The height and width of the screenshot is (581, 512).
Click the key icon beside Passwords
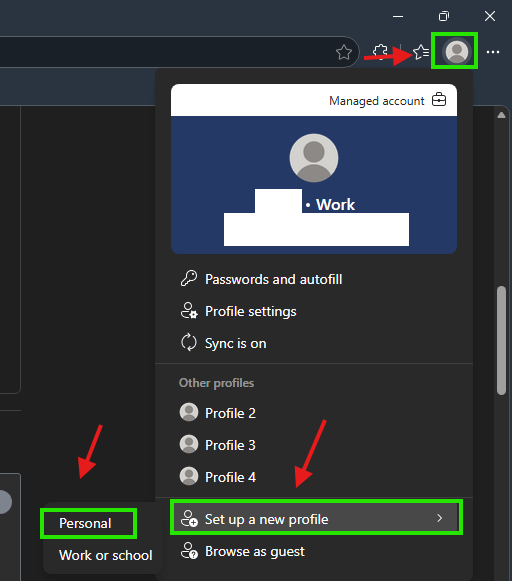189,279
